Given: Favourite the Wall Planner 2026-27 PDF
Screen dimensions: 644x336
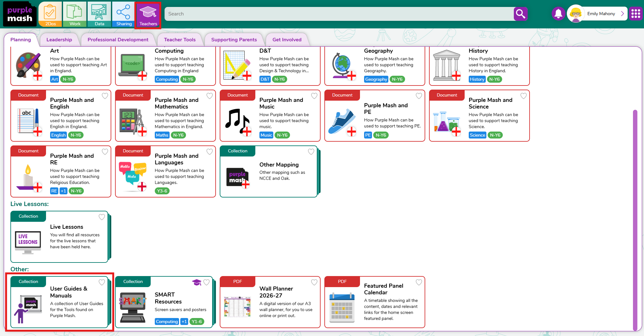Looking at the screenshot, I should [x=314, y=282].
